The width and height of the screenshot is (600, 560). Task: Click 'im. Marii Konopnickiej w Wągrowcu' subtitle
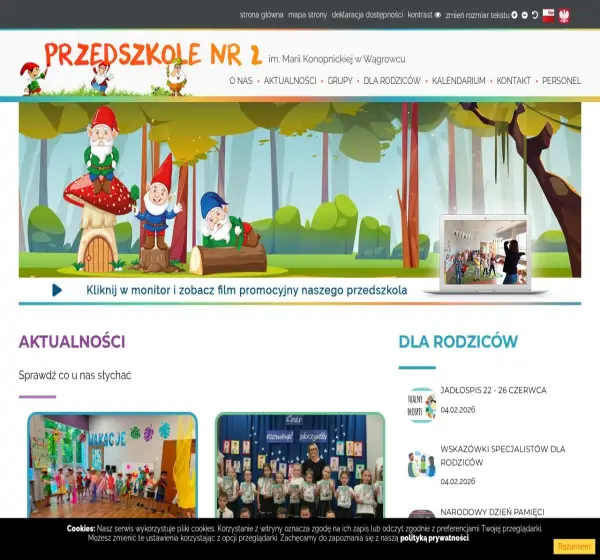[337, 59]
